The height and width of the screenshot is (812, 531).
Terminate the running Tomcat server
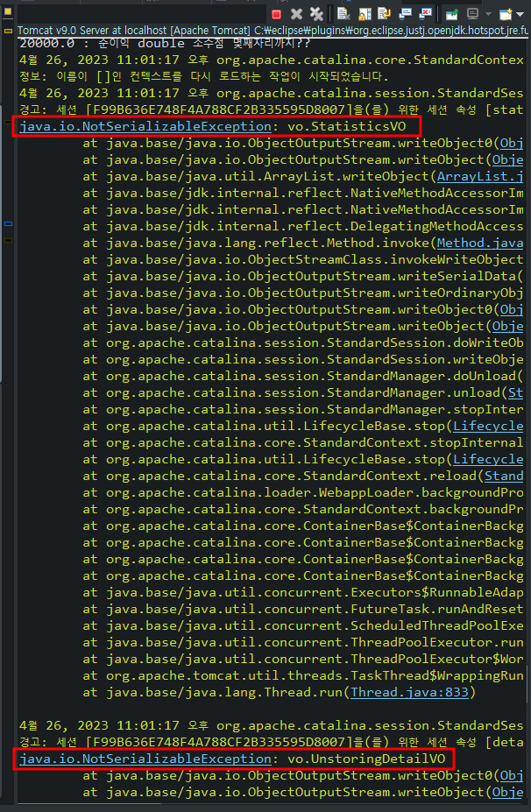tap(276, 14)
